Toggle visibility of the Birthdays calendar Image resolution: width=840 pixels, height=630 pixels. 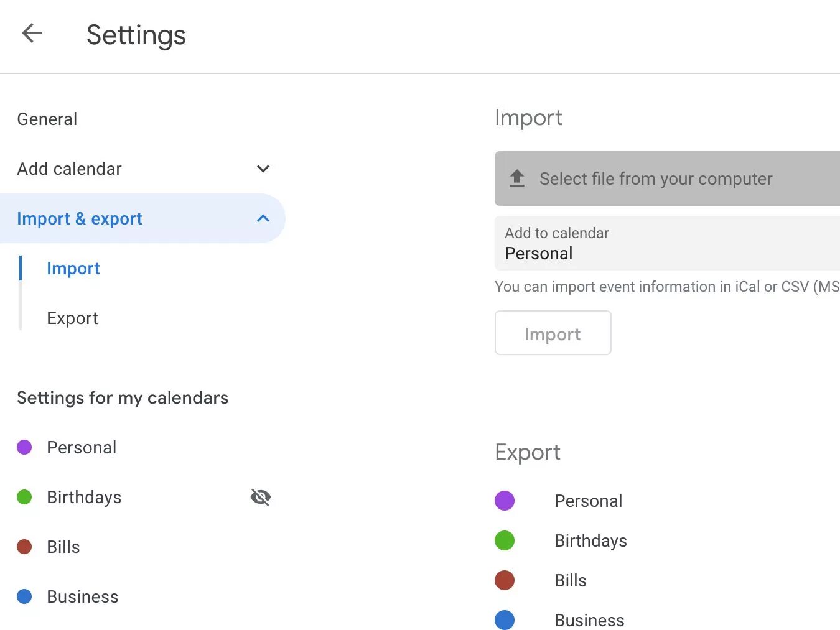pos(261,497)
